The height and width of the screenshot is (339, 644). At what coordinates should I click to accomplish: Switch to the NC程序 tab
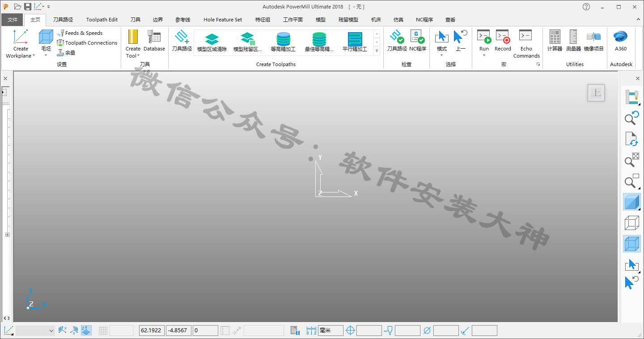[424, 20]
